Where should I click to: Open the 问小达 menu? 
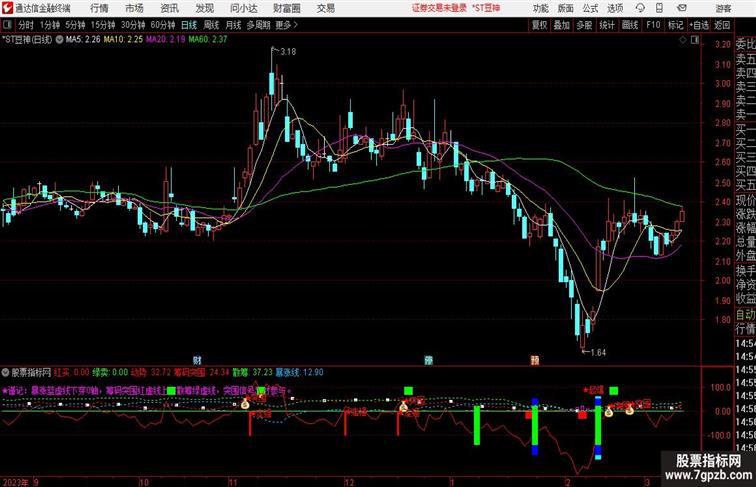tap(244, 8)
